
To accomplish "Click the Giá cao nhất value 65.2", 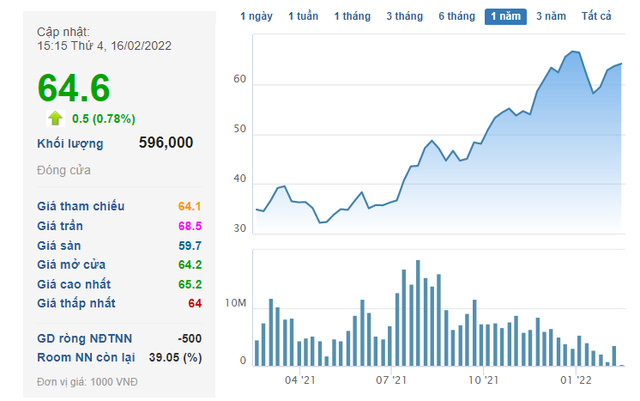I will pyautogui.click(x=190, y=284).
